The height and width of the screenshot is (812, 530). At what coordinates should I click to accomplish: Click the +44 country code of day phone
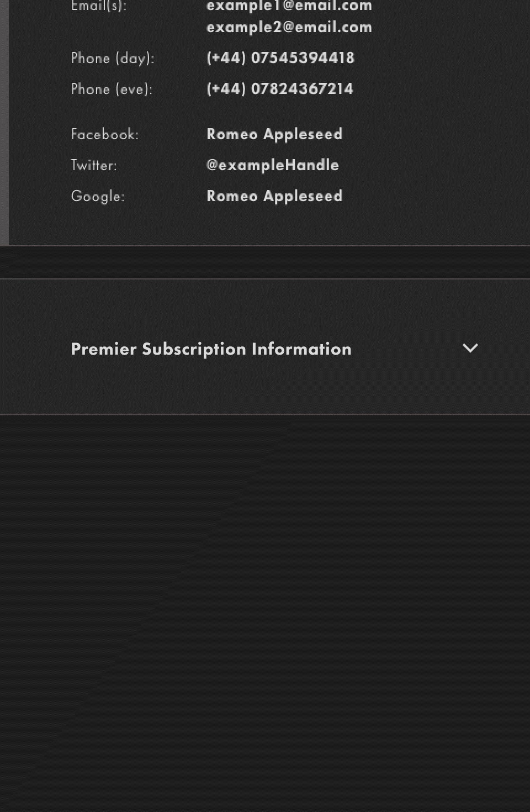[226, 58]
